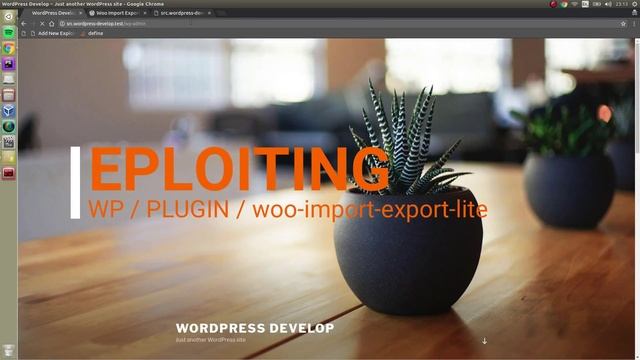640x360 pixels.
Task: Go back in Chrome history
Action: [24, 24]
